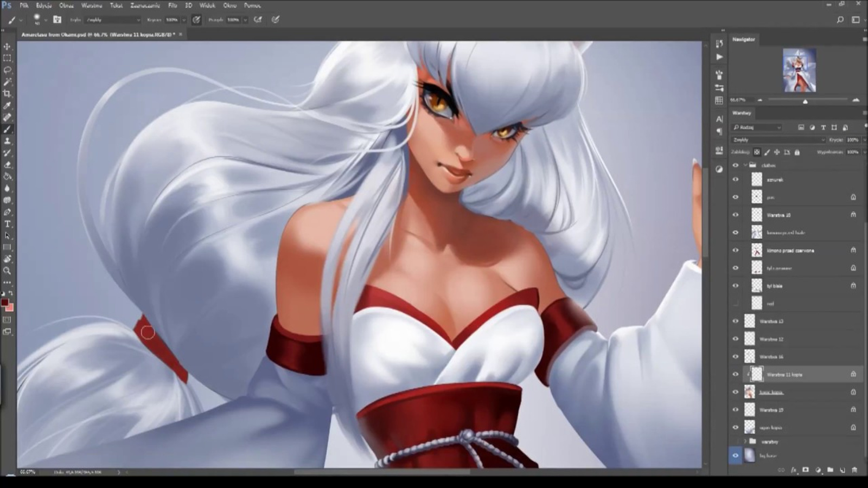The width and height of the screenshot is (868, 488).
Task: Click the search icon in options bar
Action: pyautogui.click(x=840, y=20)
